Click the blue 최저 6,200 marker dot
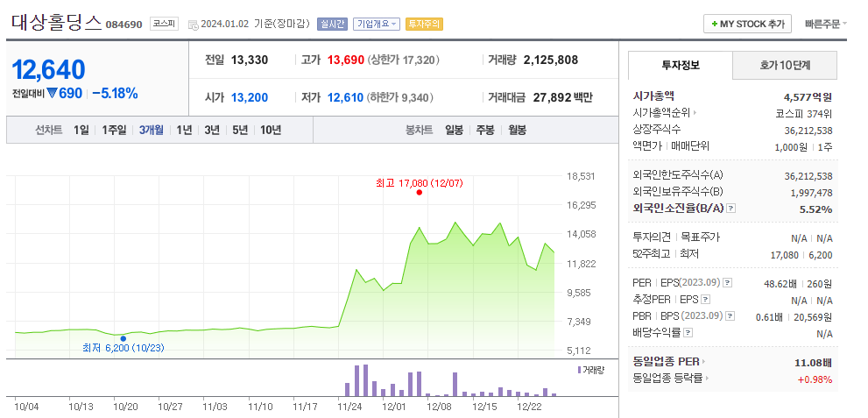The height and width of the screenshot is (418, 868). point(123,338)
